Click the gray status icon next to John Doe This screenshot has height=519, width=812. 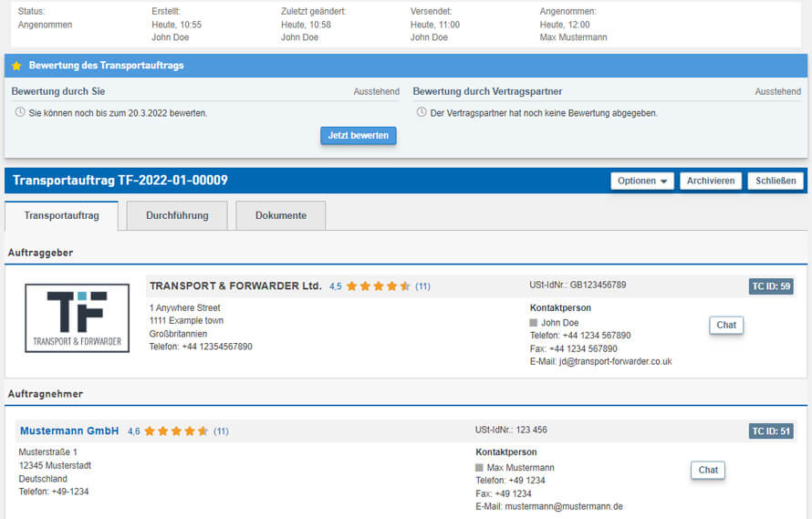pyautogui.click(x=534, y=323)
